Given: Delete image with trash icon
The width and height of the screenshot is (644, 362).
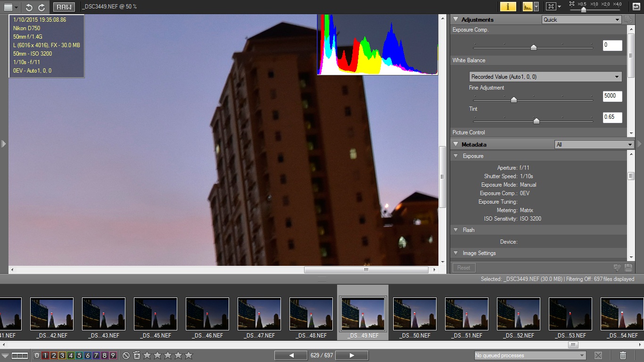Looking at the screenshot, I should click(623, 355).
